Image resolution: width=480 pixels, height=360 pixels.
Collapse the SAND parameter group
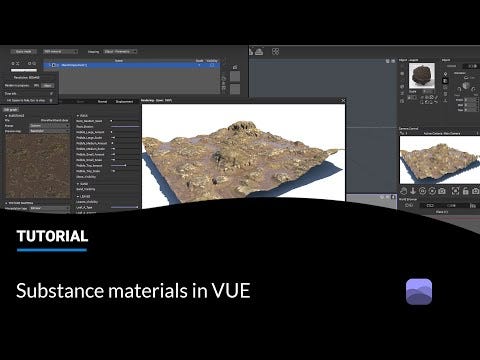78,184
